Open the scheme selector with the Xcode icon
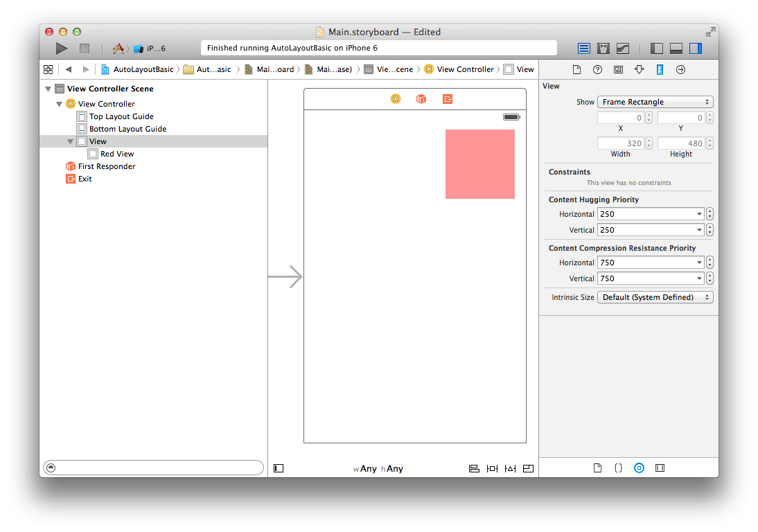758x532 pixels. pyautogui.click(x=118, y=48)
